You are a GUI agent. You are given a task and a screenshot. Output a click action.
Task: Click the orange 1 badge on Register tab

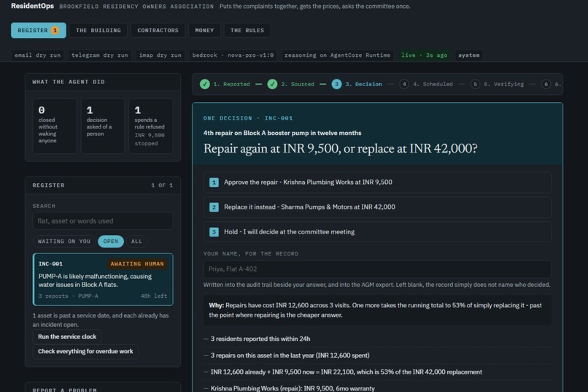(x=55, y=31)
